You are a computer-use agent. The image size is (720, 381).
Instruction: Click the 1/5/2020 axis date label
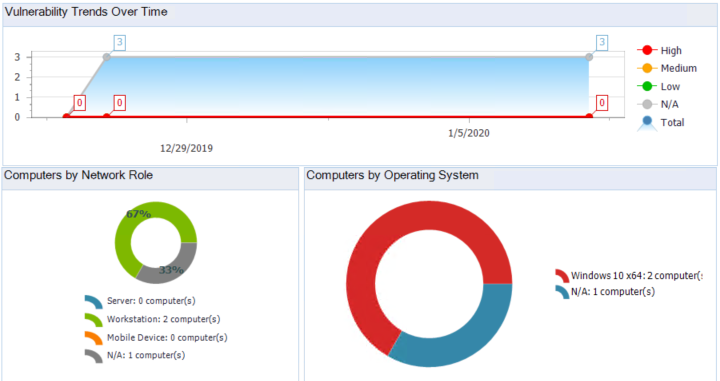coord(469,133)
